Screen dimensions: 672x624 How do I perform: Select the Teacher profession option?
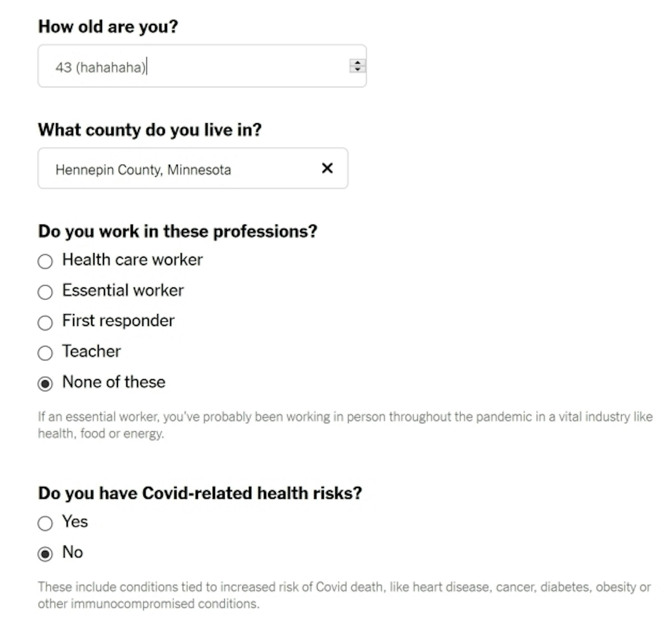point(45,353)
